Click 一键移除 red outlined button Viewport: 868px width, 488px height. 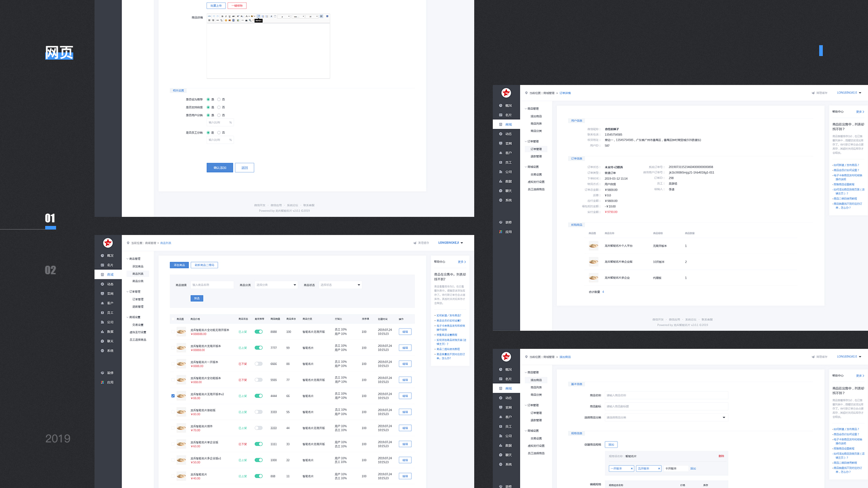pos(237,6)
